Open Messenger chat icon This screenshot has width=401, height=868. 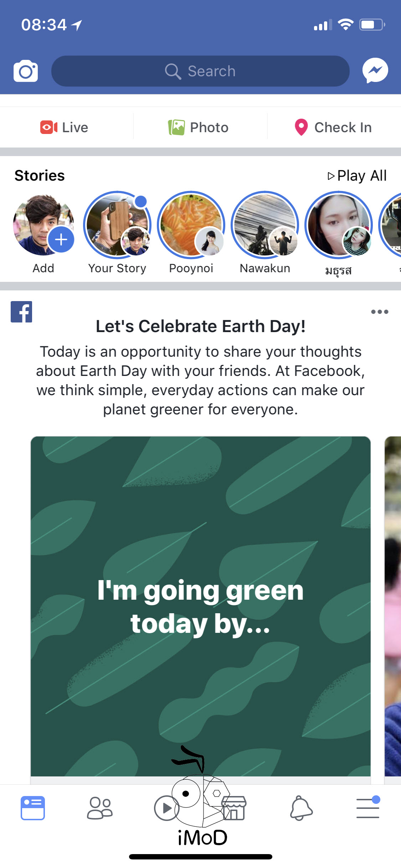[375, 71]
